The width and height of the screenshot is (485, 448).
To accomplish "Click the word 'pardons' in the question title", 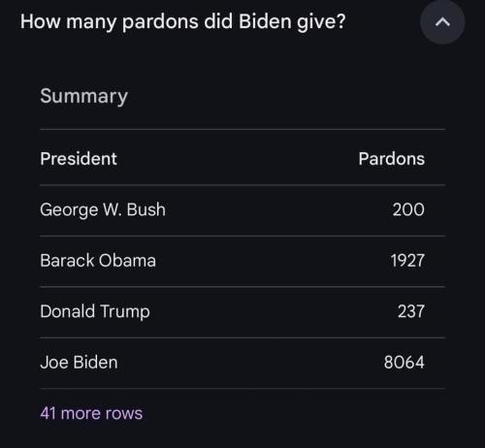I will (160, 22).
